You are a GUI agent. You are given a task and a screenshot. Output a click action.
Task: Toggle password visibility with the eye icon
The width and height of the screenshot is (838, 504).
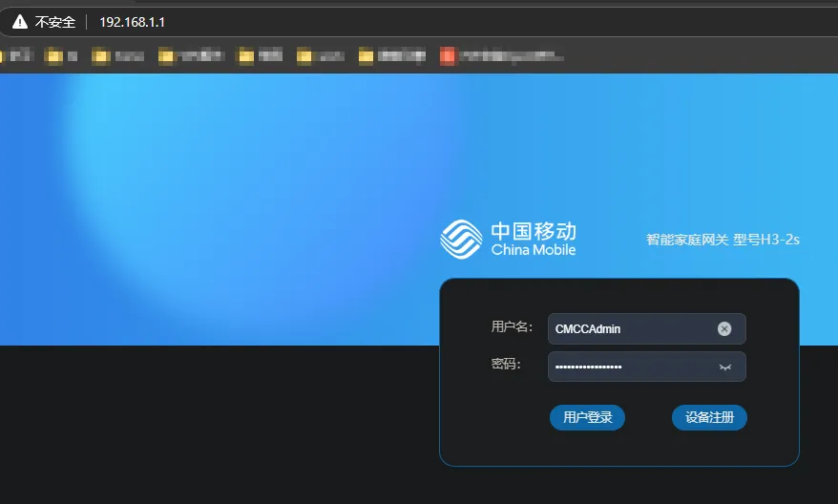724,367
